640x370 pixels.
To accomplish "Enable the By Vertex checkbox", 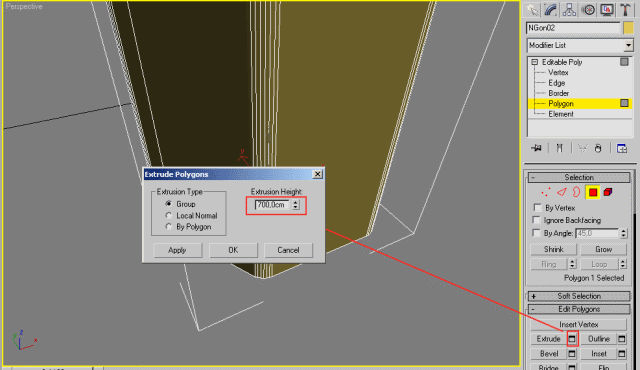I will tap(537, 208).
